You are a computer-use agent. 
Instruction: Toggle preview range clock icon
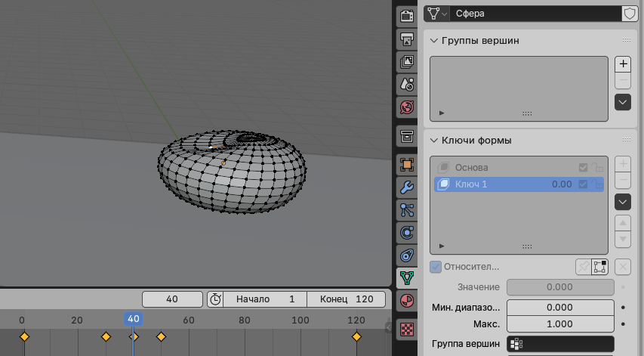[215, 299]
